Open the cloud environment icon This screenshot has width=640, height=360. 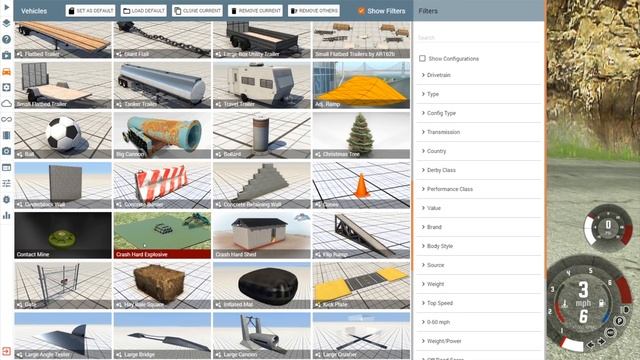(x=6, y=103)
